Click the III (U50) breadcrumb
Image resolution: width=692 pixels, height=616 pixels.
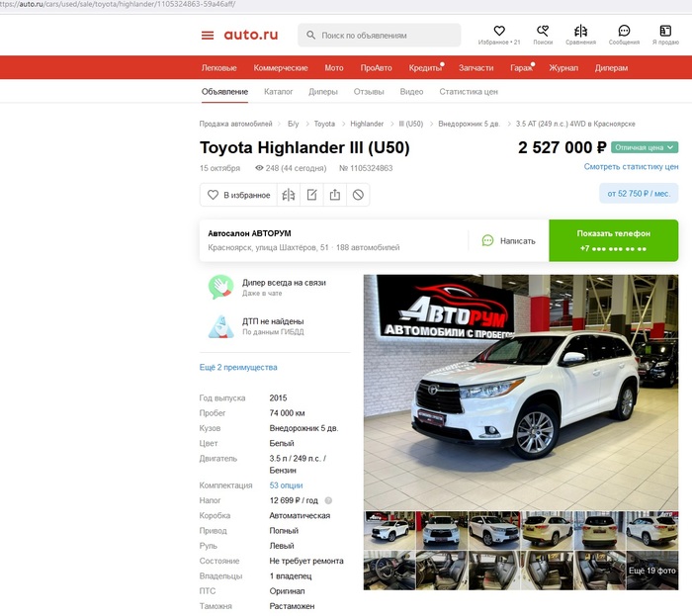tap(411, 124)
